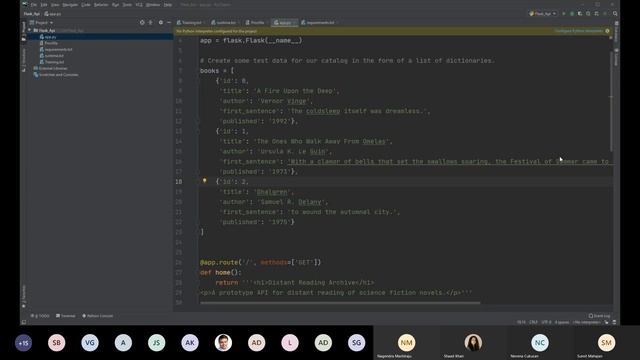640x360 pixels.
Task: Open the Edit menu
Action: pyautogui.click(x=44, y=4)
